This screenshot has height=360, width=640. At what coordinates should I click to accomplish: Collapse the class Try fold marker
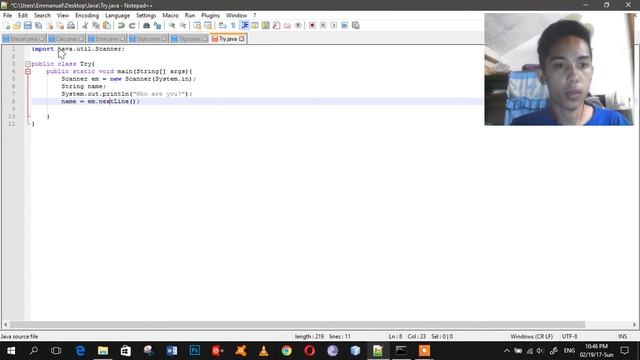28,64
